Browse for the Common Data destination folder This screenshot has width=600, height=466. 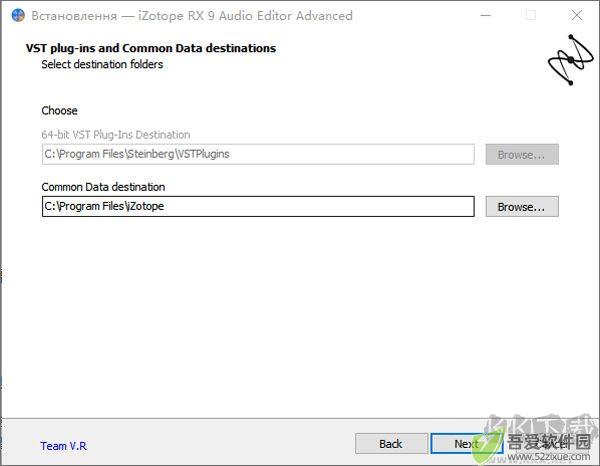point(522,207)
